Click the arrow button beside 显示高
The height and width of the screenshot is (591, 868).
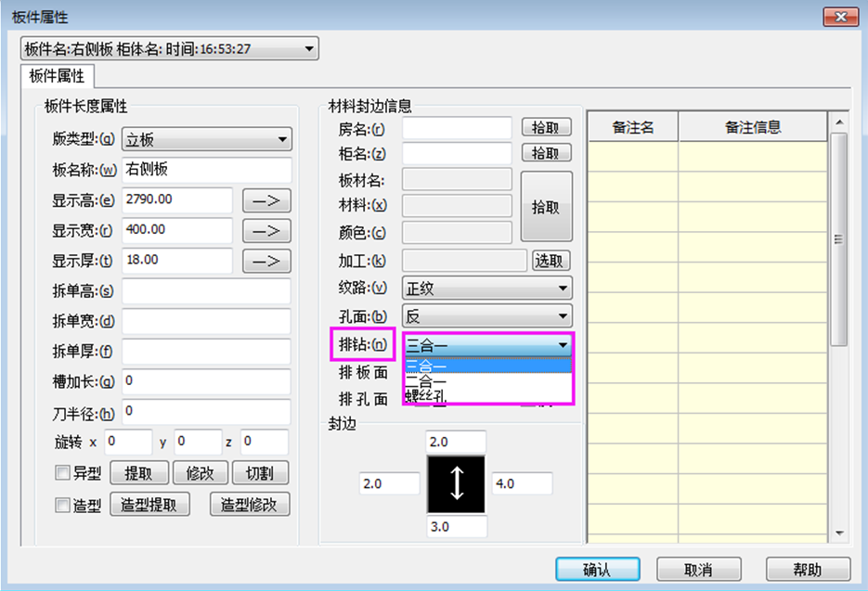coord(266,200)
